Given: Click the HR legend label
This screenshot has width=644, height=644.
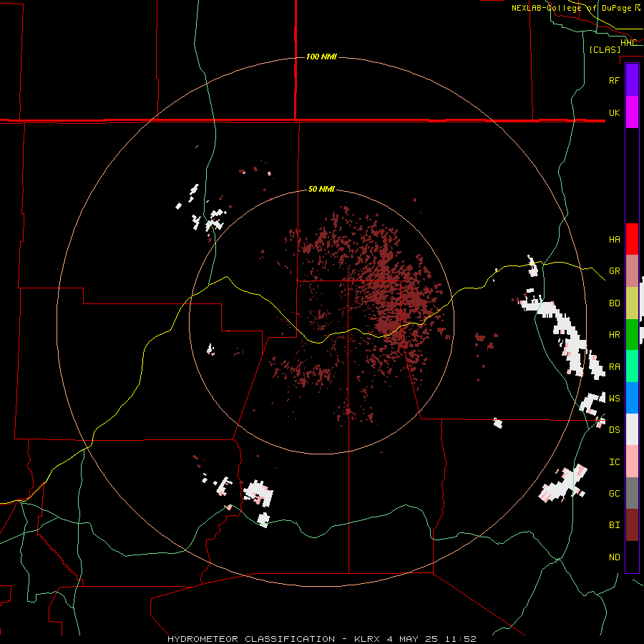Looking at the screenshot, I should tap(614, 335).
